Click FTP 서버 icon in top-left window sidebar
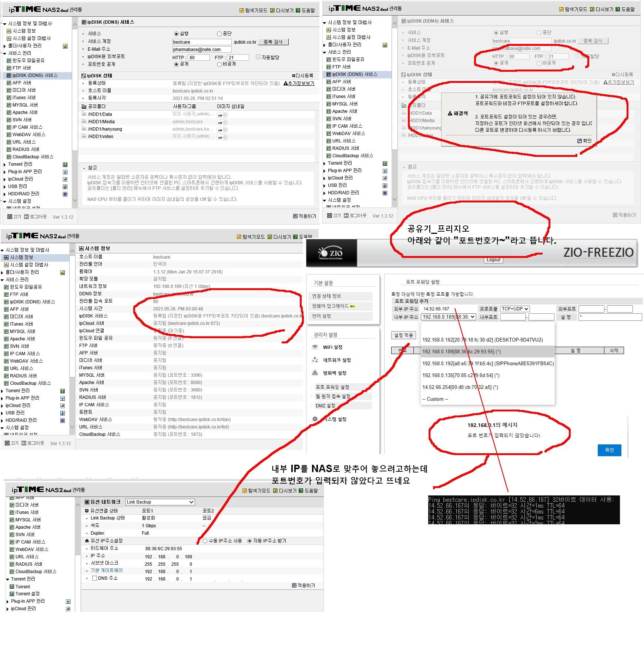 coord(9,68)
